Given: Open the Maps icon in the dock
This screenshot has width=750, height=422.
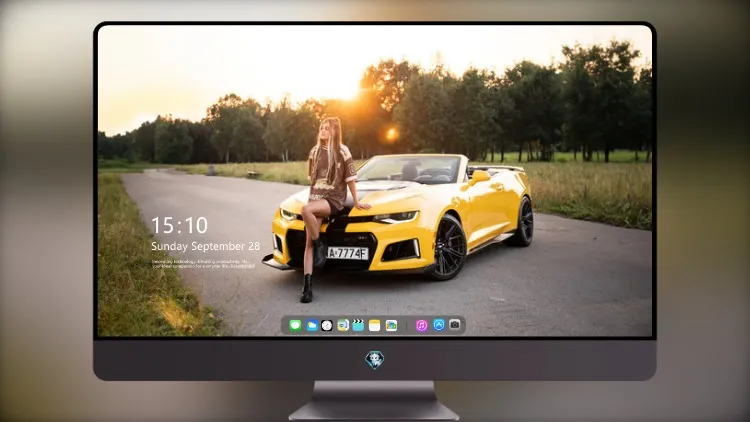Looking at the screenshot, I should pyautogui.click(x=342, y=325).
